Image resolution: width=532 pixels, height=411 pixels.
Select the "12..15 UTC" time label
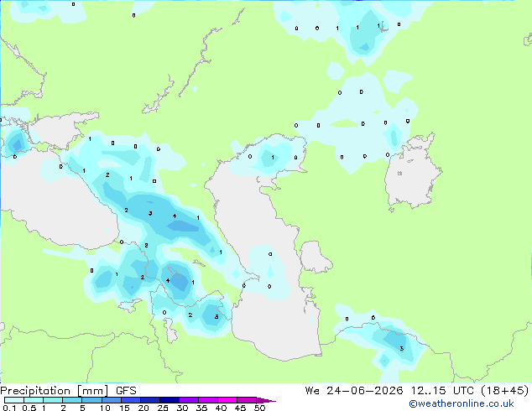(x=442, y=391)
